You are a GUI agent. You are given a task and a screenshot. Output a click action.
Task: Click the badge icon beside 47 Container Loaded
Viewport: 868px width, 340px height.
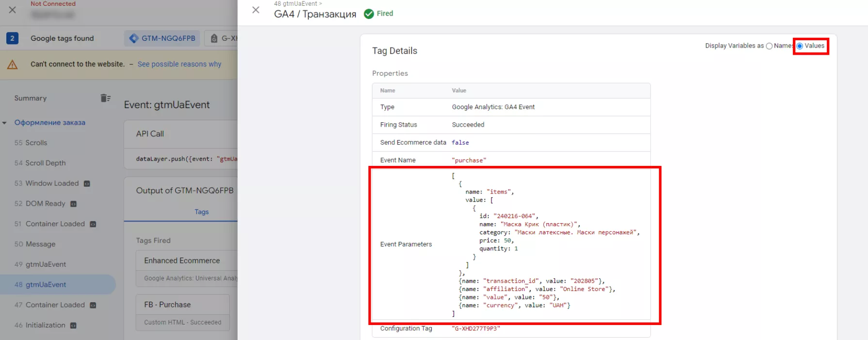click(93, 306)
